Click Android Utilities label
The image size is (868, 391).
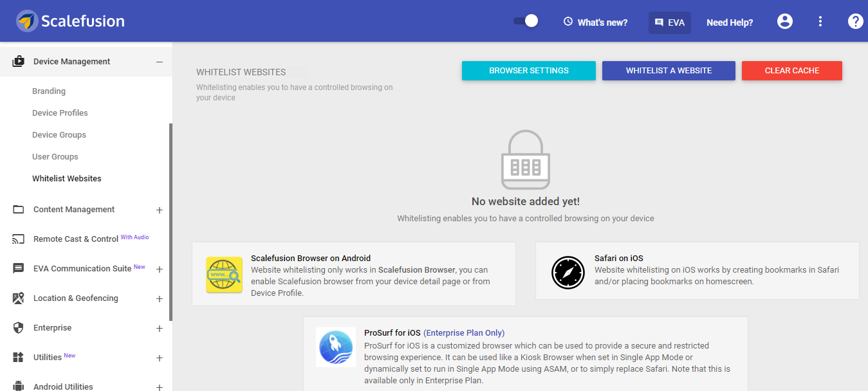coord(63,386)
